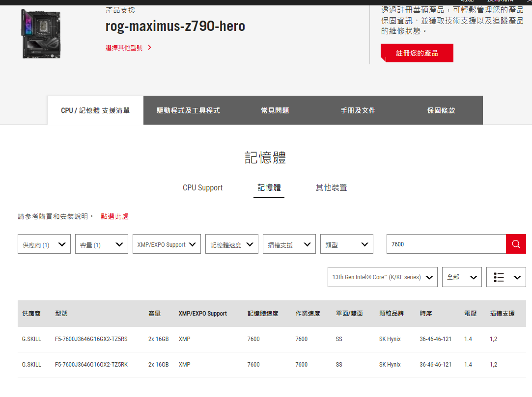The height and width of the screenshot is (397, 532).
Task: Click XMP in the TZ5RS row
Action: pos(185,339)
